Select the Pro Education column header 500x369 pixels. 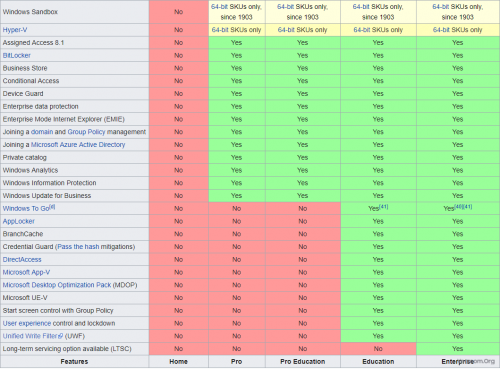coord(303,362)
